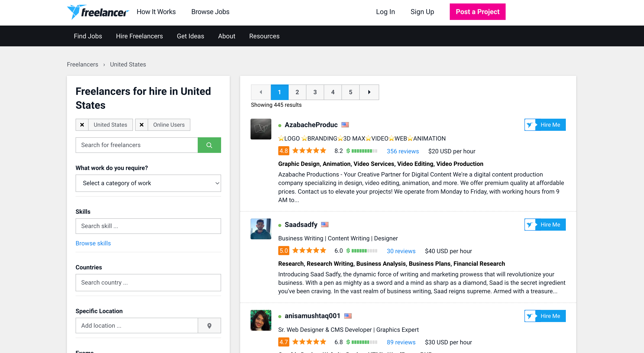Image resolution: width=644 pixels, height=353 pixels.
Task: Click the US flag next to AzabacheProduc
Action: (345, 125)
